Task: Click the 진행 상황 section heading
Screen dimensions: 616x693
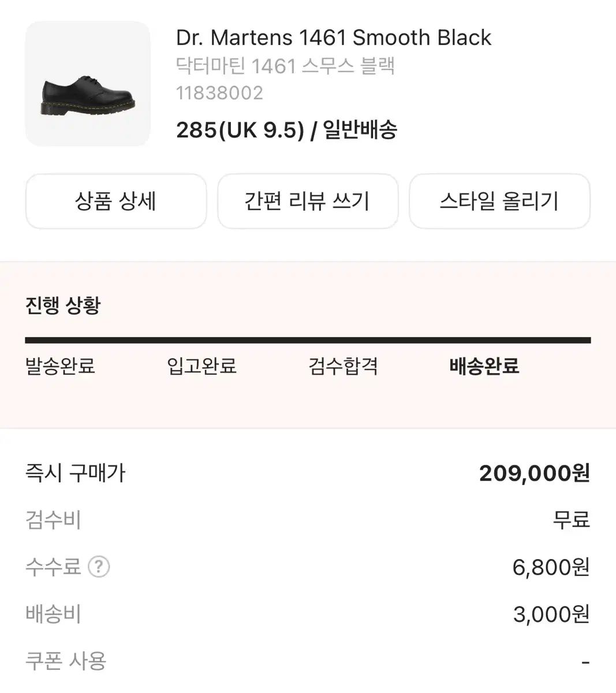Action: click(63, 305)
